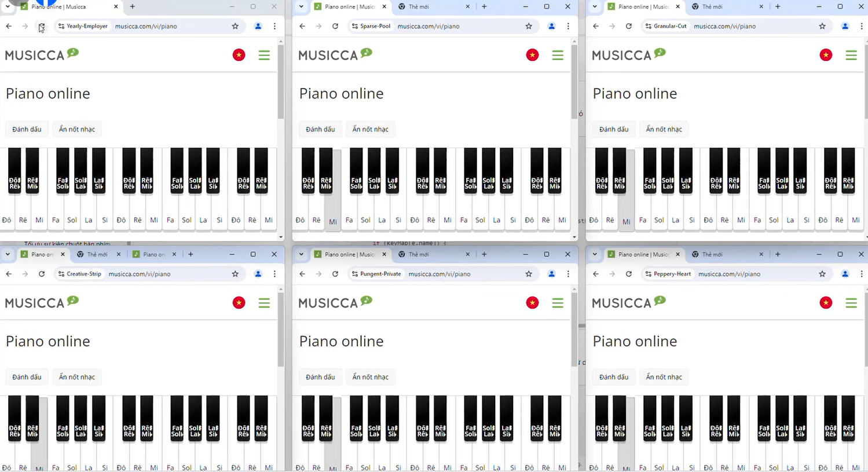Expand the tab search chevron in the Sparse-Pool window

(301, 7)
